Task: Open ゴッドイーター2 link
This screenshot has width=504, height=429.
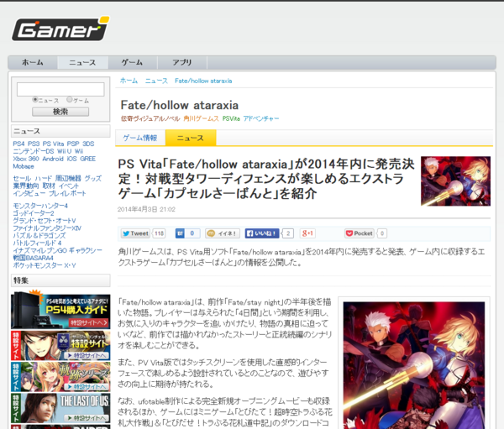Action: [34, 213]
